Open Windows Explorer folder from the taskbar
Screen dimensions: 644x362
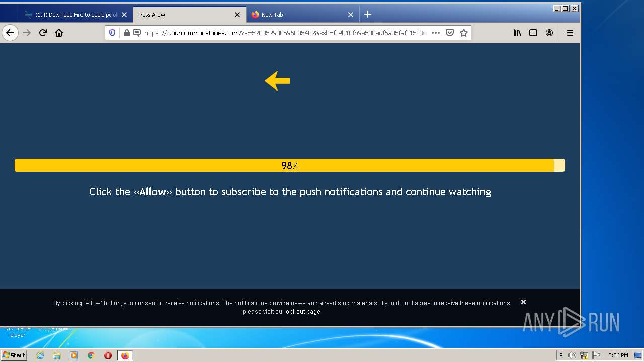[57, 355]
